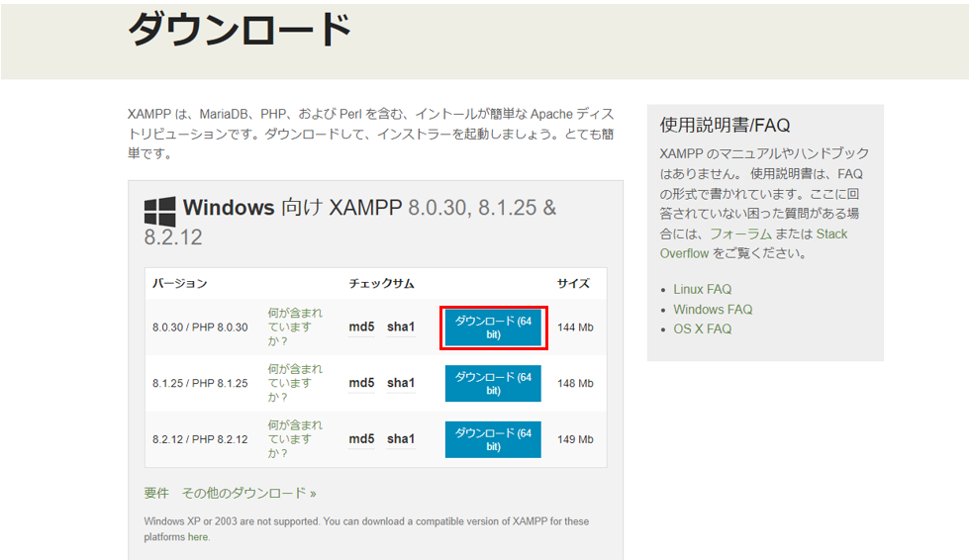971x560 pixels.
Task: Click the Windows 向け XAMPP heading
Action: (349, 222)
